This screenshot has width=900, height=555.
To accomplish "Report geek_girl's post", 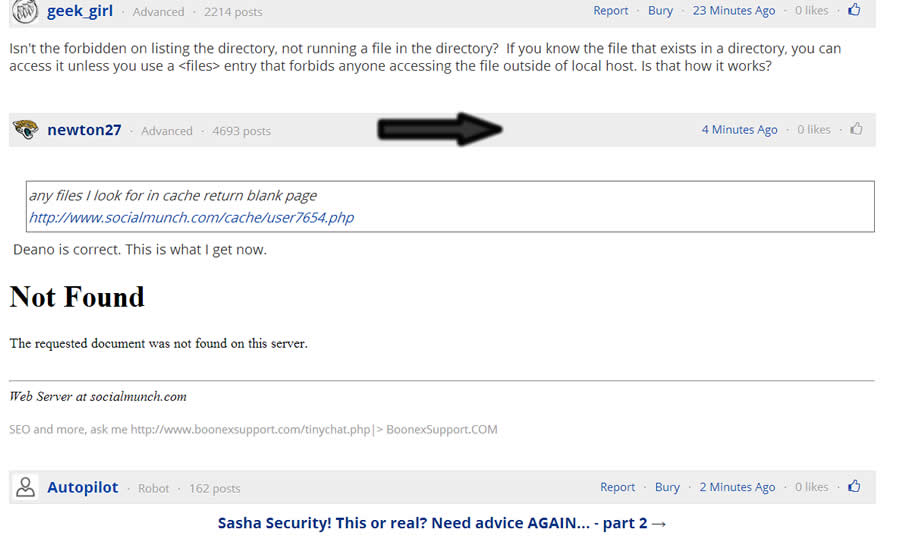I will click(611, 10).
